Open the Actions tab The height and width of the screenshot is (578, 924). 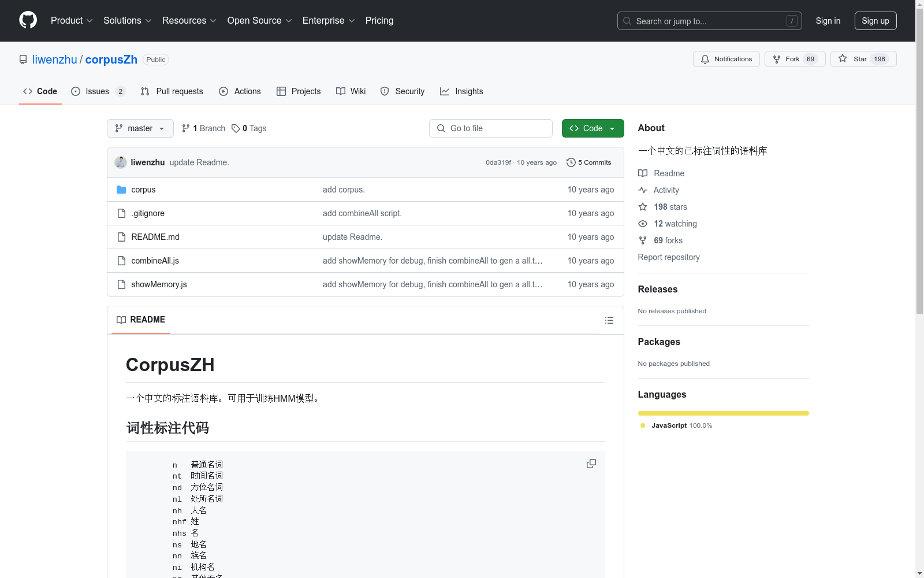pos(240,91)
